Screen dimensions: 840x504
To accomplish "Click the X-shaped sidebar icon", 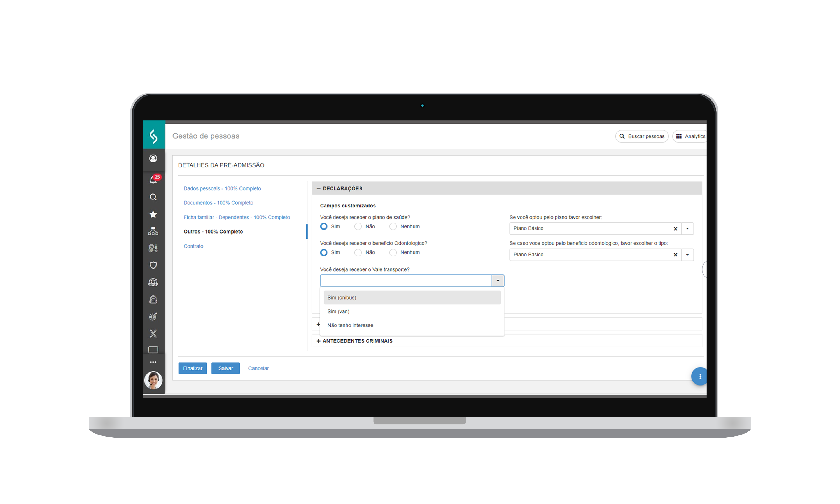I will (x=153, y=333).
